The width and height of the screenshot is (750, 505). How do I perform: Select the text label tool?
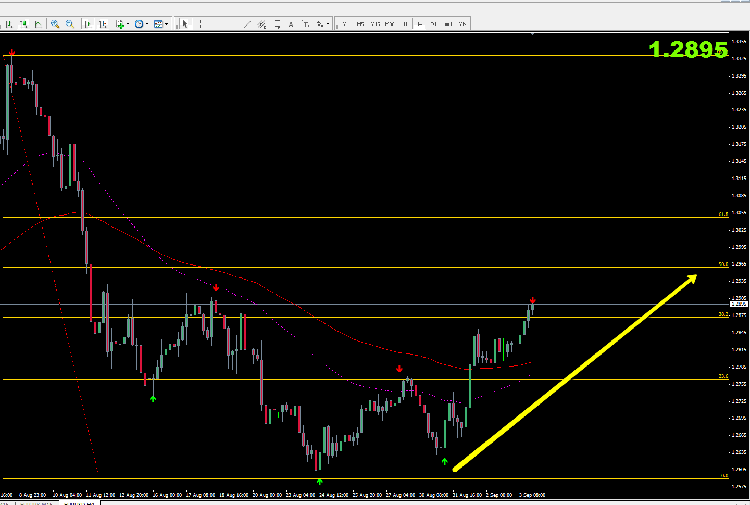[x=306, y=23]
